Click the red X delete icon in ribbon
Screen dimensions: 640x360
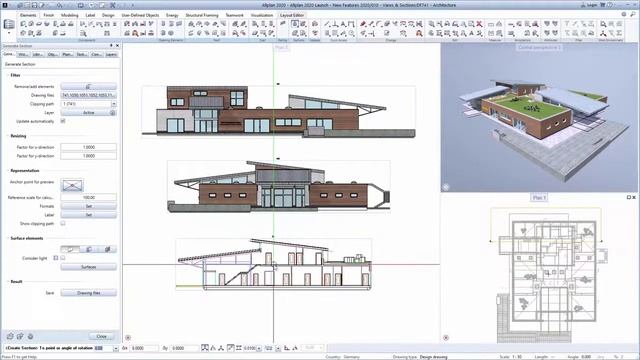click(479, 24)
